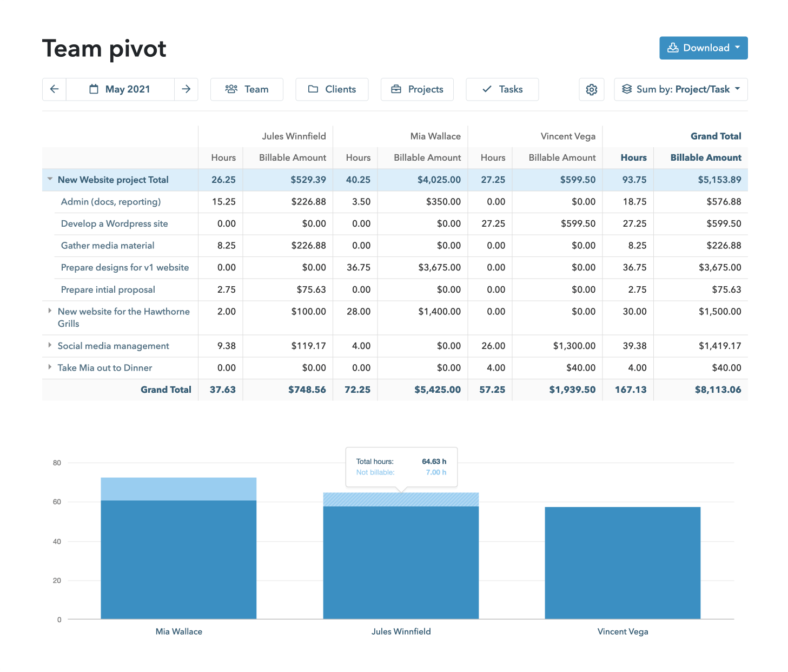This screenshot has width=788, height=672.
Task: Expand the Social media management row
Action: 50,346
